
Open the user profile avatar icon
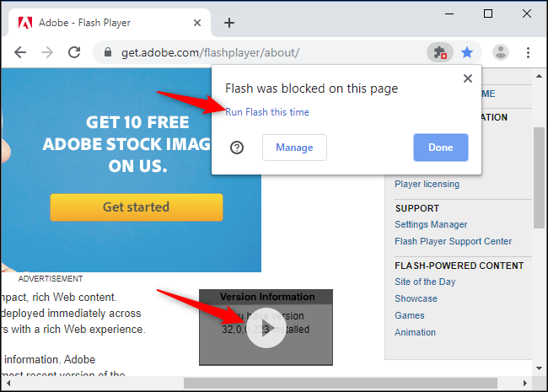click(501, 52)
